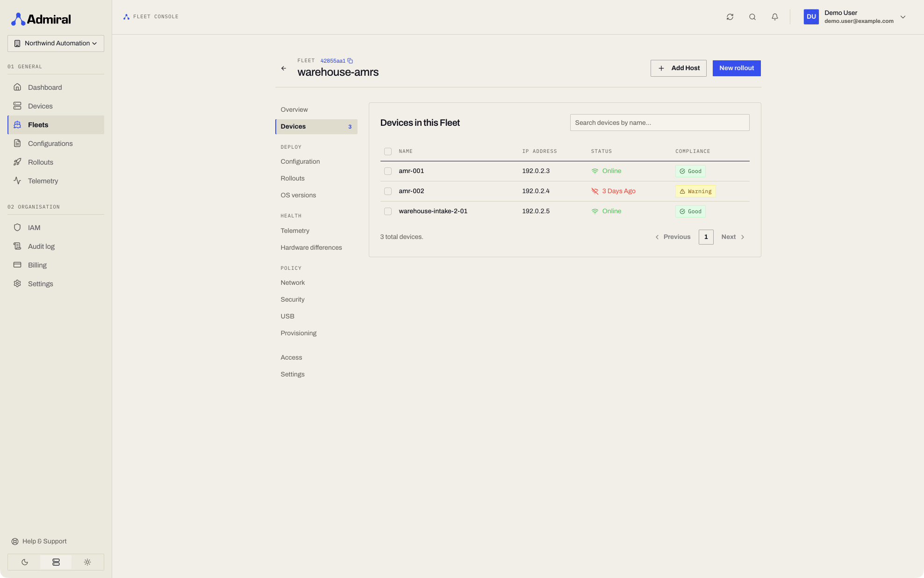The height and width of the screenshot is (578, 924).
Task: Open Provisioning policy section
Action: pyautogui.click(x=316, y=333)
